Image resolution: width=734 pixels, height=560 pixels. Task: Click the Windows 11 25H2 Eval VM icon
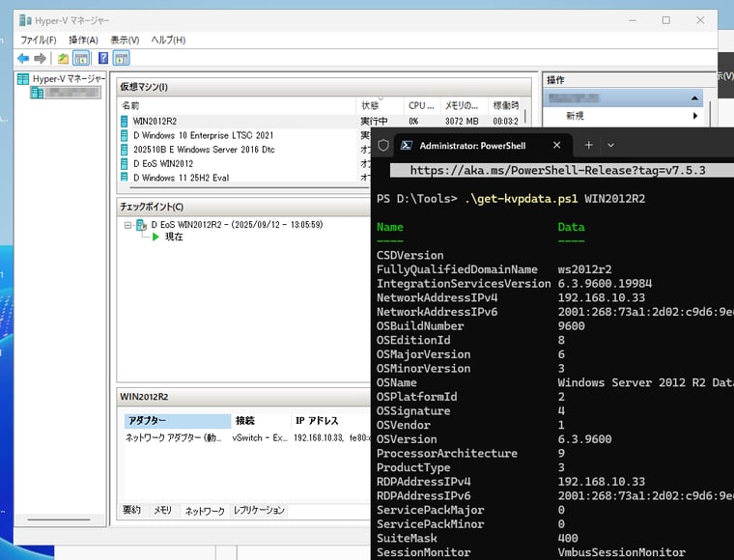point(124,177)
